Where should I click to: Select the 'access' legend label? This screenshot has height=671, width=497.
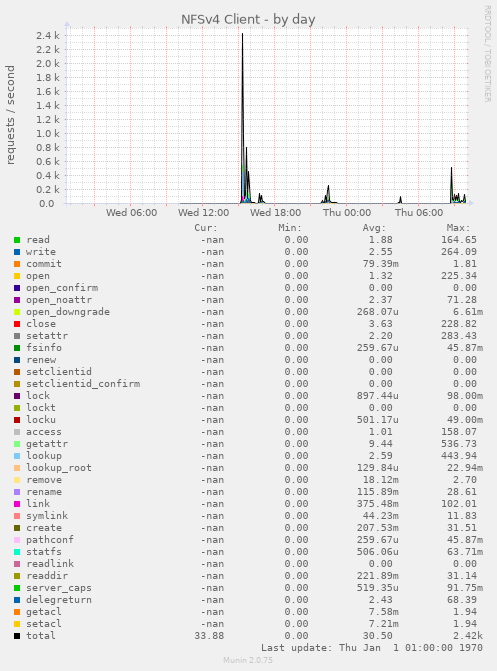click(x=44, y=432)
